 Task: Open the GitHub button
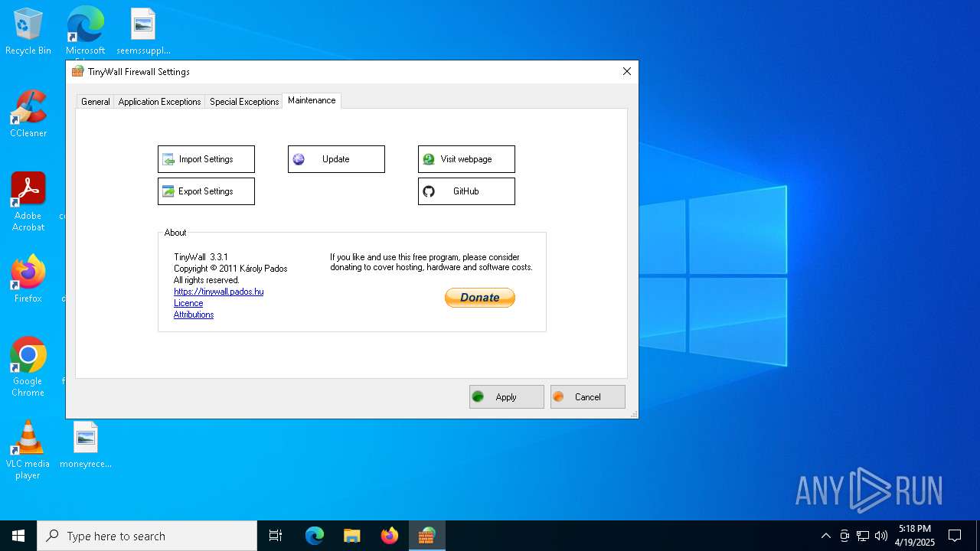pos(466,191)
